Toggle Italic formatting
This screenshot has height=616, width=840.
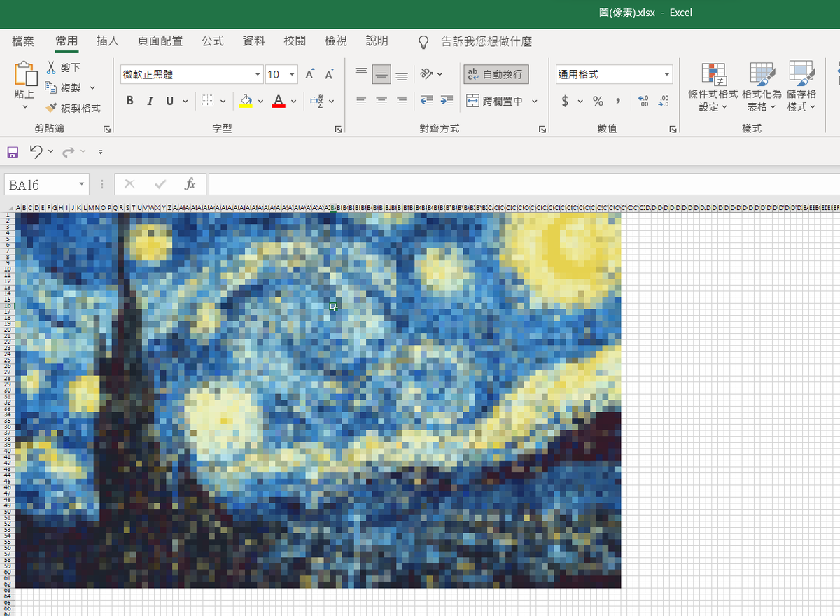(x=150, y=101)
